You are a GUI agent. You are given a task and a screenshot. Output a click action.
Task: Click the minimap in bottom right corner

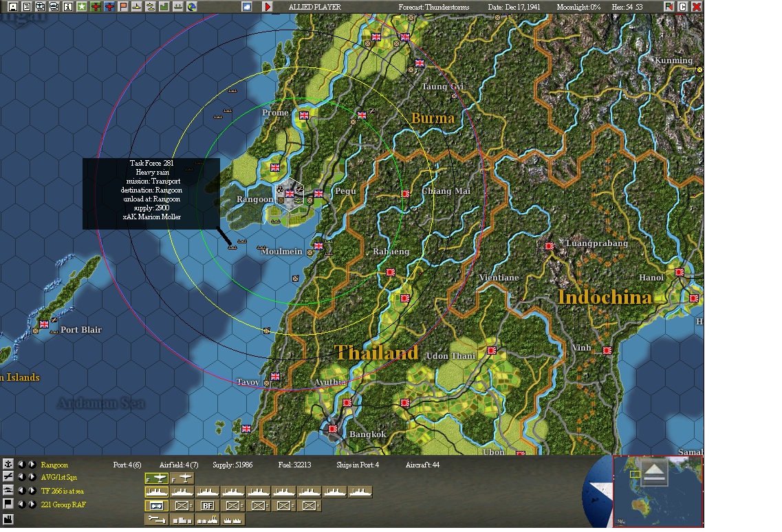[658, 491]
